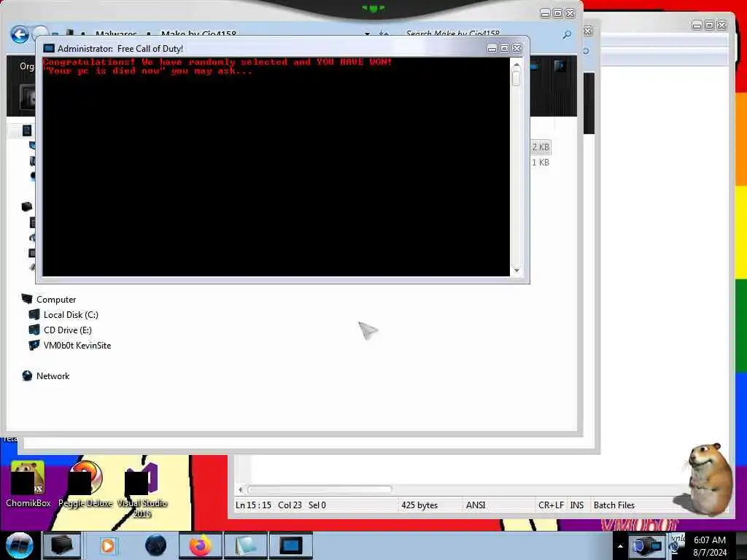This screenshot has width=747, height=560.
Task: Click the editor horizontal scrollbar thumb
Action: pyautogui.click(x=320, y=489)
